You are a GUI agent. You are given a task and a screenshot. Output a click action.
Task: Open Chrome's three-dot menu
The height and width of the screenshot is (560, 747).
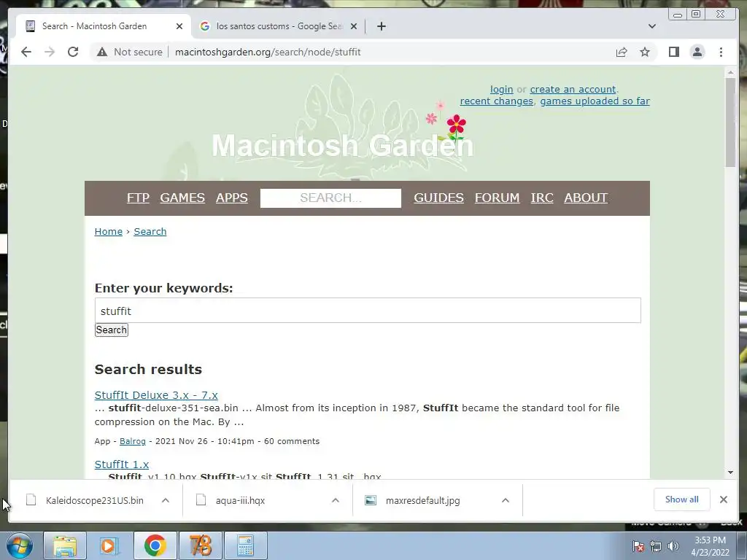(x=721, y=52)
